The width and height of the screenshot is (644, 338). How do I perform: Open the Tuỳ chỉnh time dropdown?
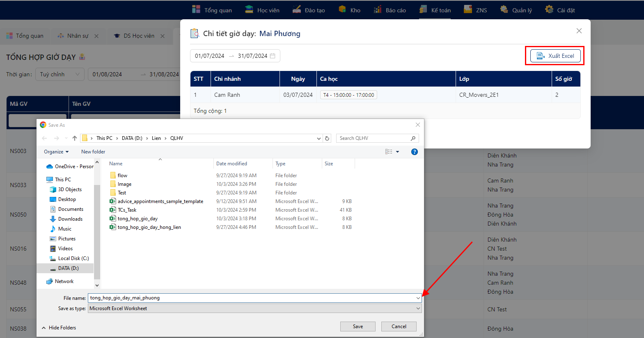point(60,74)
